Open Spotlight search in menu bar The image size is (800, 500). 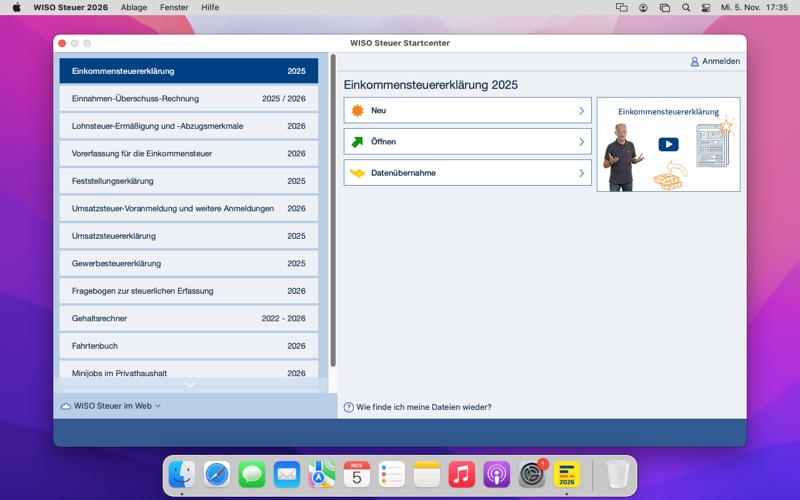coord(686,8)
